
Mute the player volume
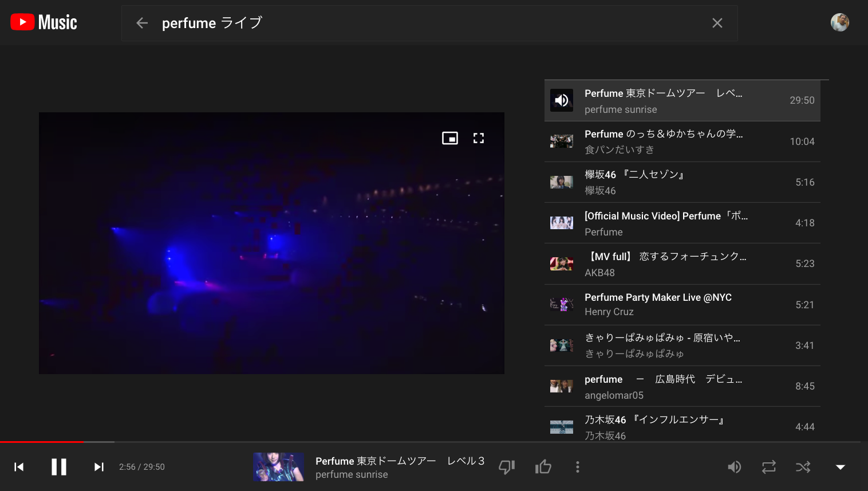pos(734,467)
